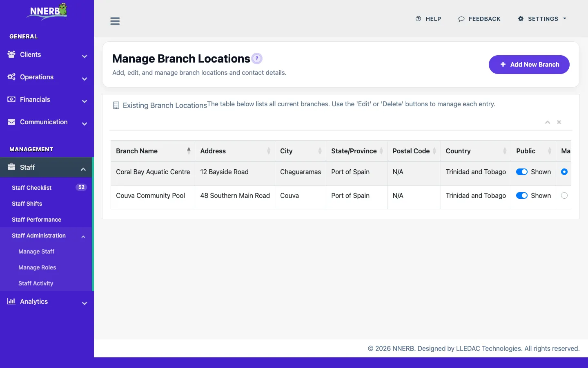588x368 pixels.
Task: Open Manage Staff page
Action: coord(36,251)
